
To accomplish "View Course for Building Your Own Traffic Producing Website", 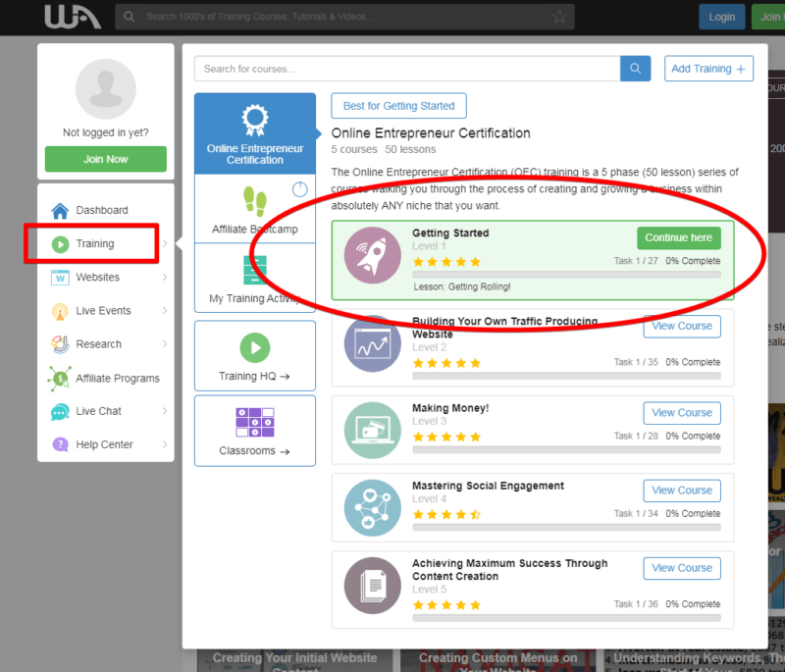I will [682, 327].
